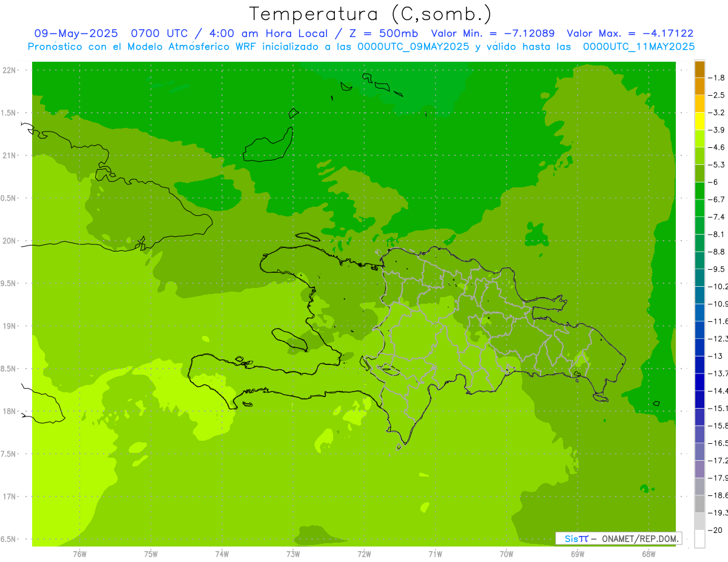The height and width of the screenshot is (562, 728).
Task: Click the '75W' longitude label
Action: click(151, 554)
